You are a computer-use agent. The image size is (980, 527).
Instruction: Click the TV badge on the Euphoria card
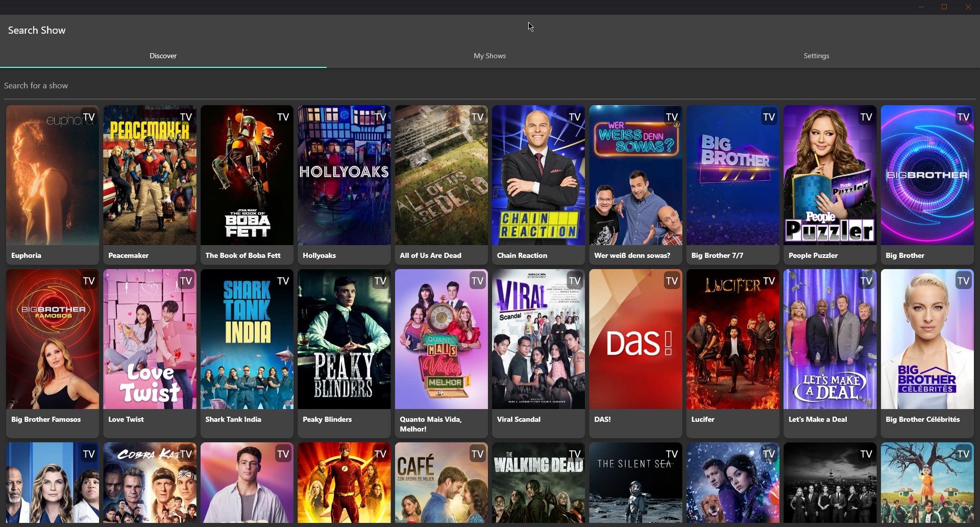pyautogui.click(x=89, y=117)
